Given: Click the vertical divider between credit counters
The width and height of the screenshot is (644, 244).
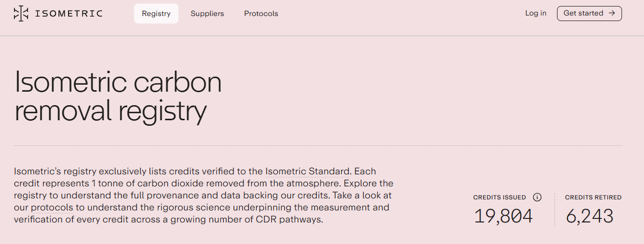Looking at the screenshot, I should [x=554, y=209].
